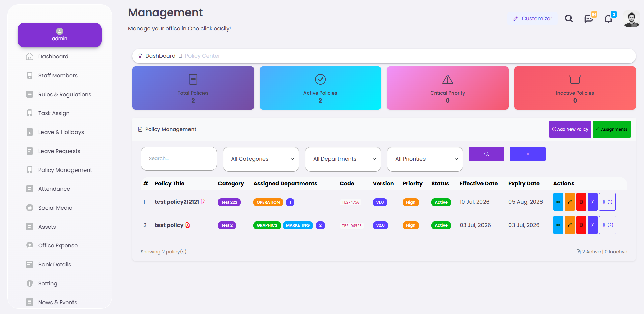Open the user profile avatar

(632, 19)
